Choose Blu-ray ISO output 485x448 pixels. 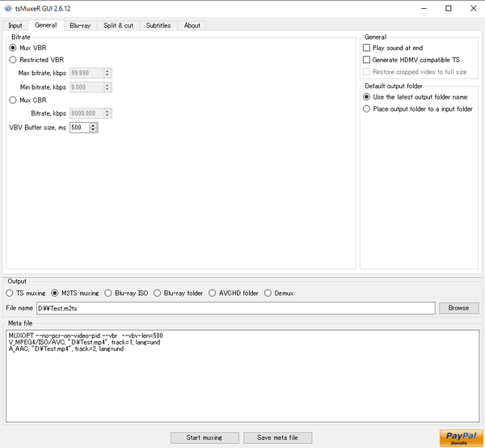coord(126,293)
